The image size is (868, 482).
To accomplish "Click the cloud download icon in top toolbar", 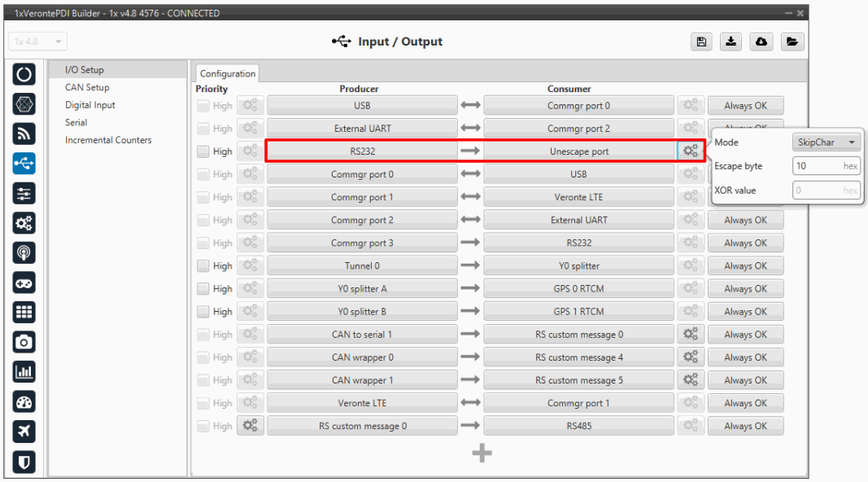I will pos(762,42).
